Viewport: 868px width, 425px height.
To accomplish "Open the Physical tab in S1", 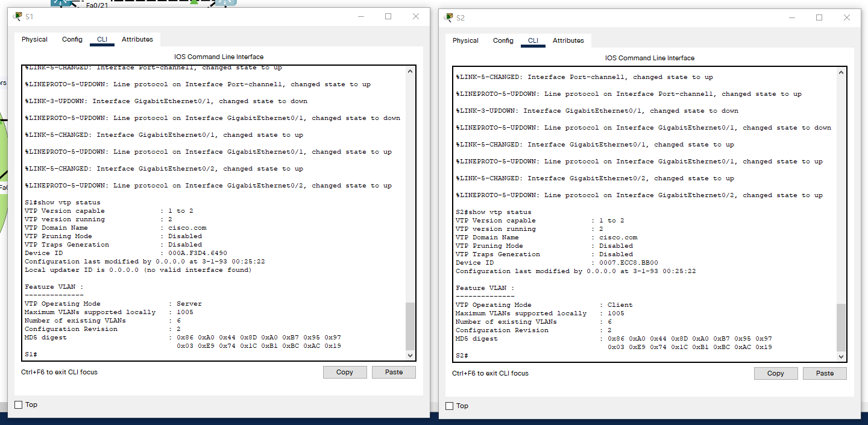I will point(34,39).
